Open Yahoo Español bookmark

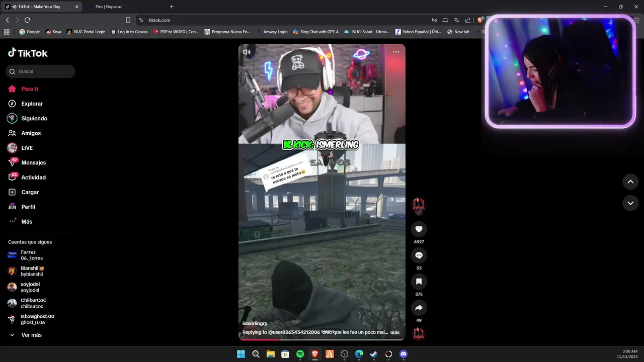[418, 32]
